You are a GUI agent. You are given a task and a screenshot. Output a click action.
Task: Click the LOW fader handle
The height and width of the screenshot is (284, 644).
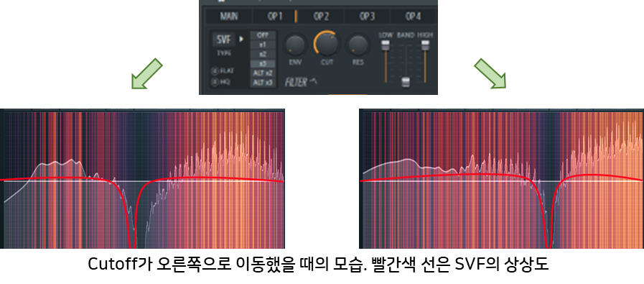(x=386, y=45)
